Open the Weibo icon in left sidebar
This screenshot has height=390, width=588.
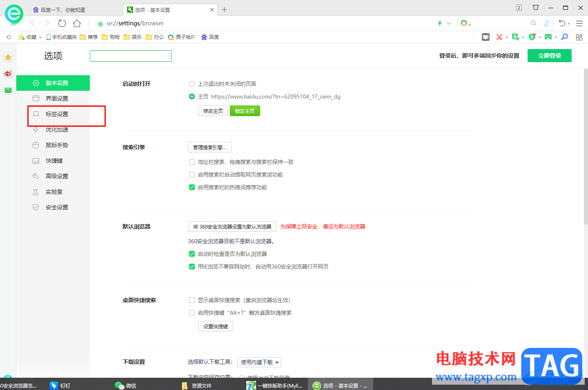(8, 74)
